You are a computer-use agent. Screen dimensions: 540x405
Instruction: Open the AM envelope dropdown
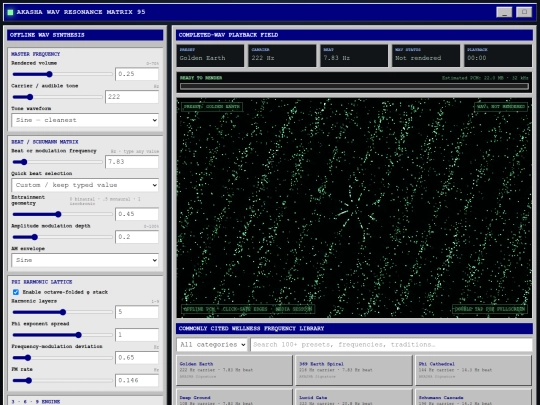85,260
